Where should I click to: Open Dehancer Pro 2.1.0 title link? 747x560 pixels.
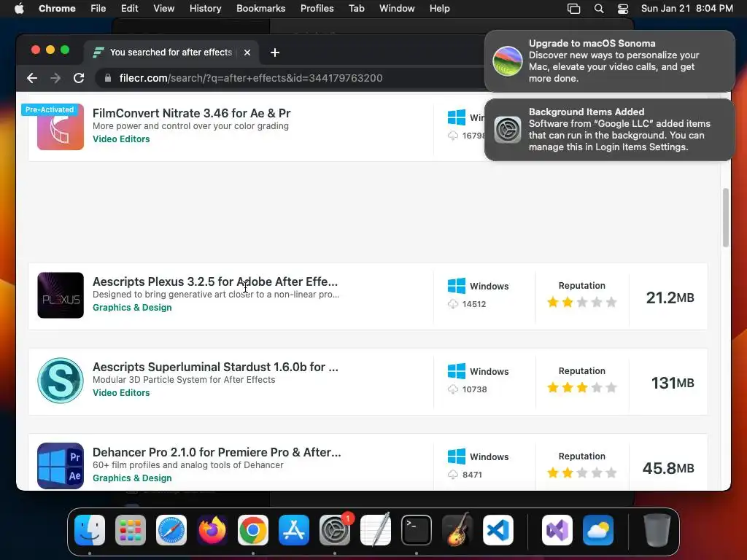tap(217, 452)
